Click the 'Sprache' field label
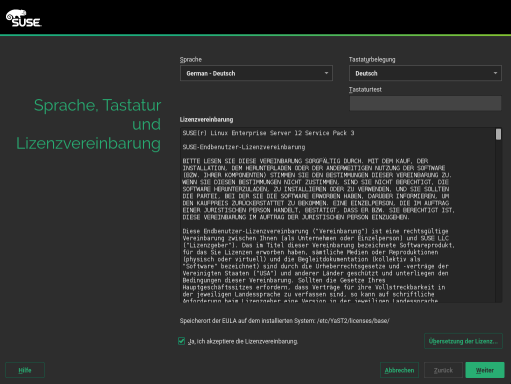 pos(191,60)
